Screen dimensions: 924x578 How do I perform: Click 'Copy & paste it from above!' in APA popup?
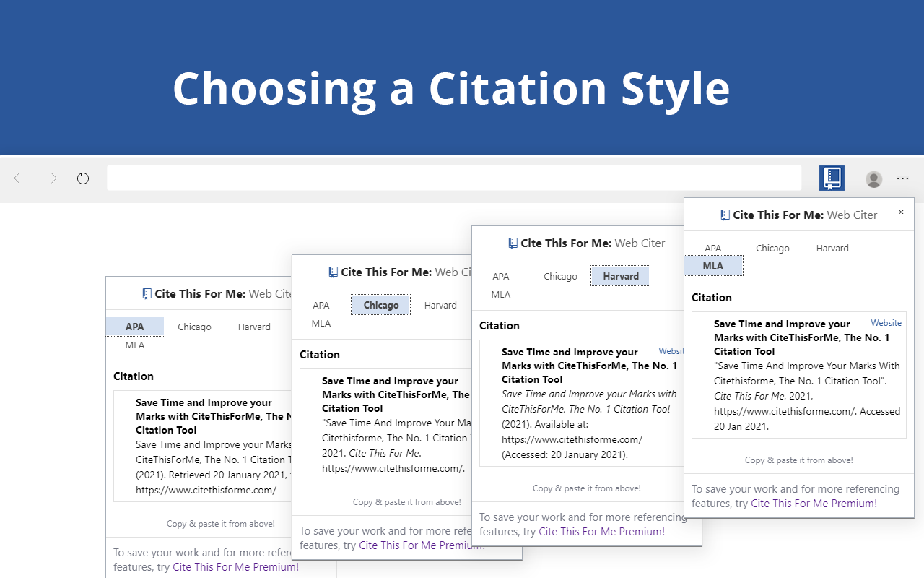[220, 523]
